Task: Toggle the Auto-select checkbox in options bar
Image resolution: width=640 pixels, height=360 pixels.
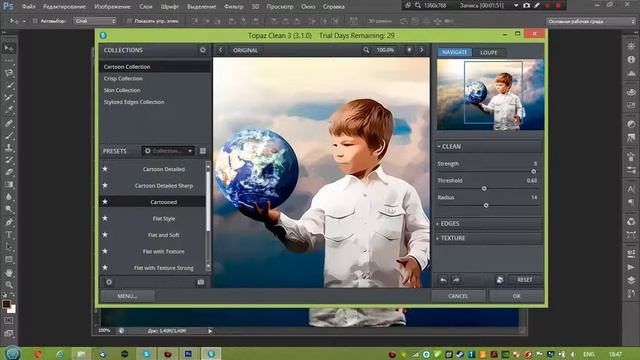Action: click(x=35, y=21)
